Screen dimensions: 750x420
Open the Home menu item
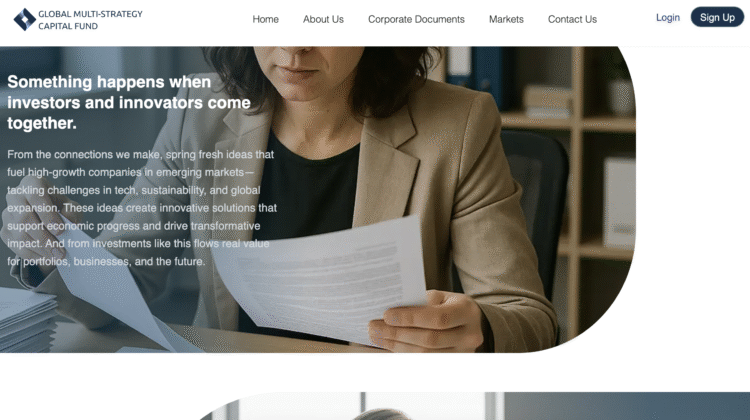[x=265, y=19]
